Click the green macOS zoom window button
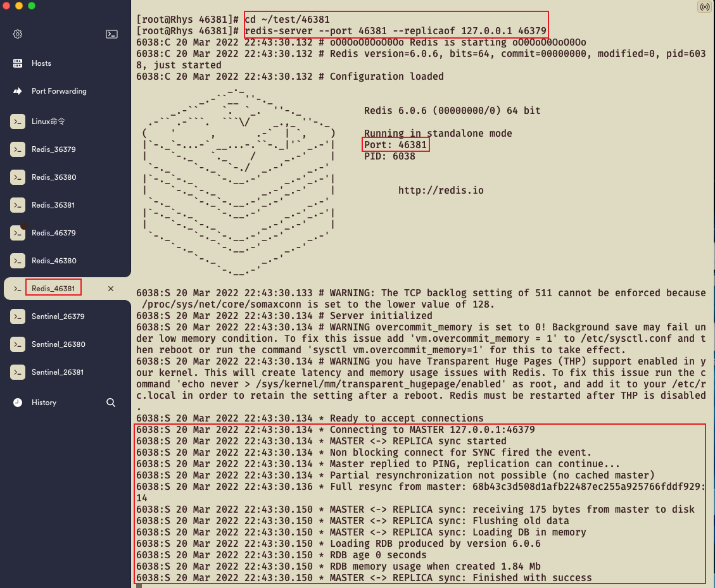 (x=32, y=6)
